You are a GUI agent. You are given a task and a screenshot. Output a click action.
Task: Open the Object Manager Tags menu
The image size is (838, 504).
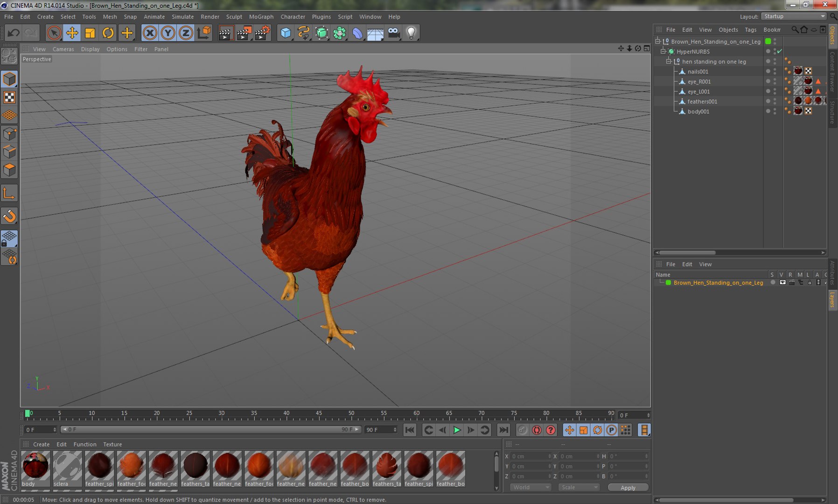point(751,29)
